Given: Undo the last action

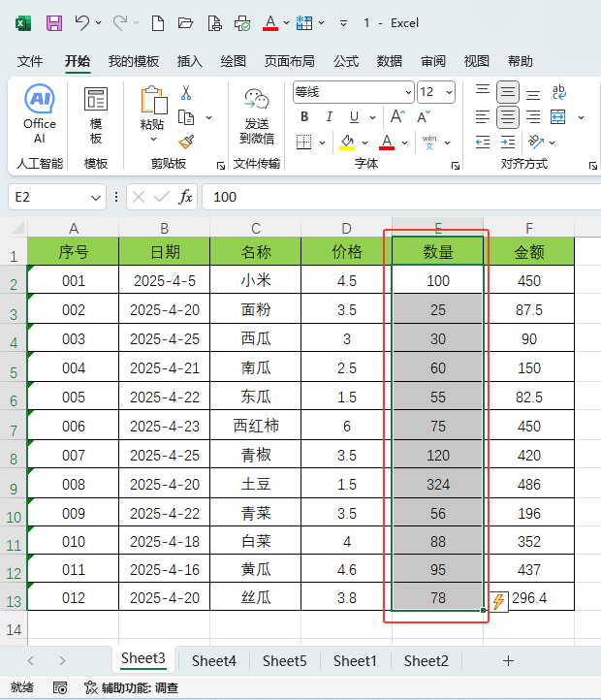Looking at the screenshot, I should tap(82, 22).
